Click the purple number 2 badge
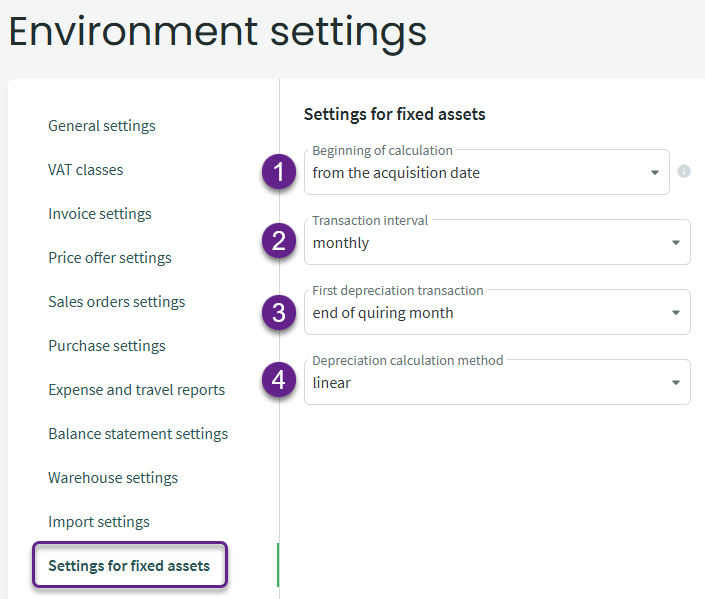This screenshot has width=705, height=599. point(280,241)
